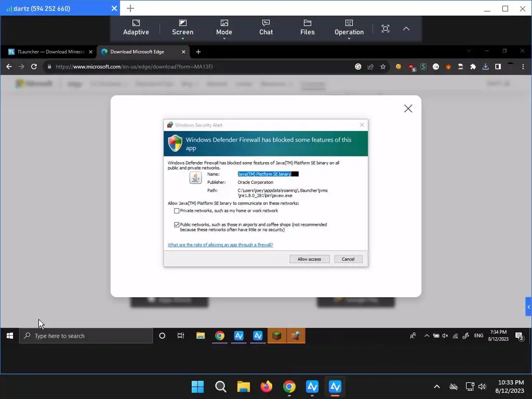Open the Screen dropdown in remote toolbar
Image resolution: width=532 pixels, height=399 pixels.
click(182, 29)
